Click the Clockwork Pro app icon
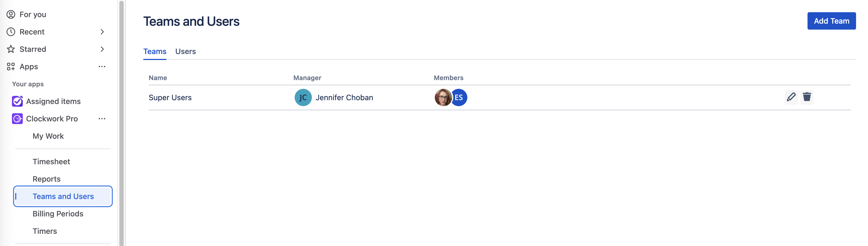Screen dimensions: 868x246 click(17, 119)
